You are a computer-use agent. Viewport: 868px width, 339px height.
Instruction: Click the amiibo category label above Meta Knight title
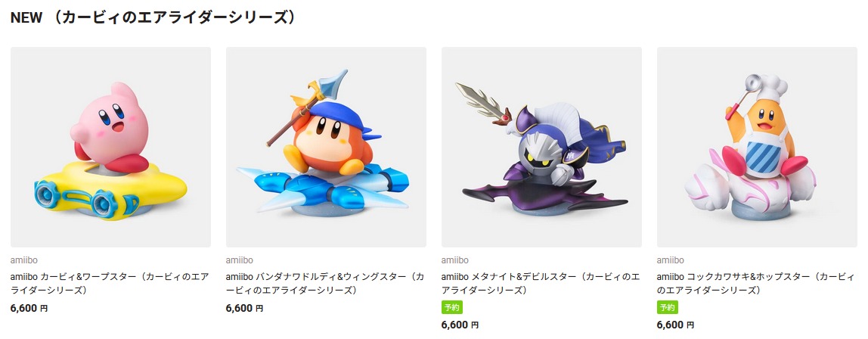[x=454, y=260]
